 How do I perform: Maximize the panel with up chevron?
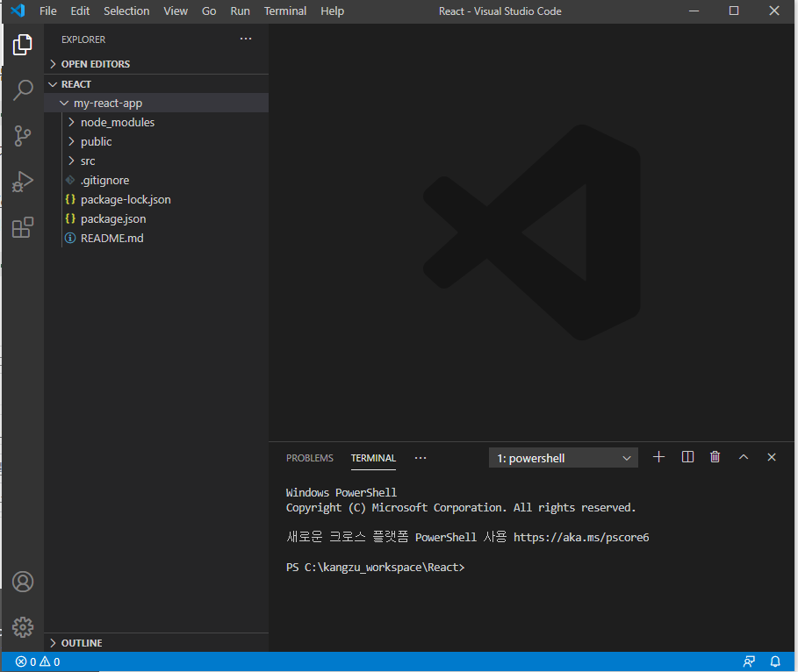pos(744,457)
